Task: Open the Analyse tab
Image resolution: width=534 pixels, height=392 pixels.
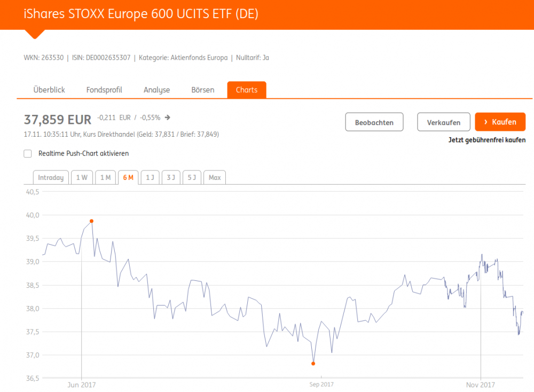Action: 156,90
